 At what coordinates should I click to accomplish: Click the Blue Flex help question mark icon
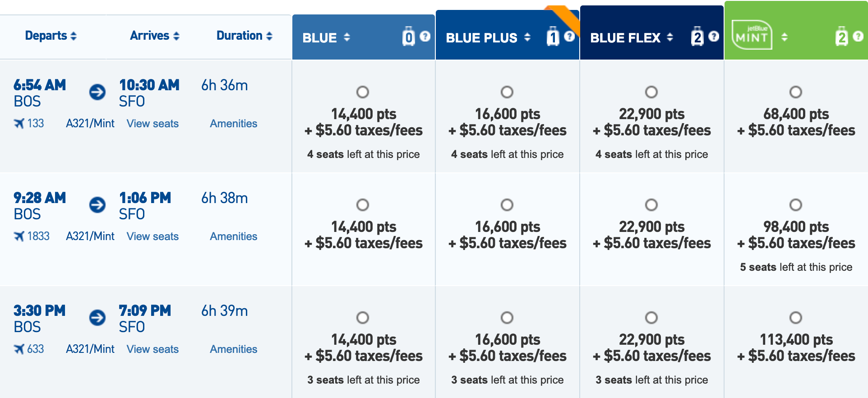click(714, 37)
